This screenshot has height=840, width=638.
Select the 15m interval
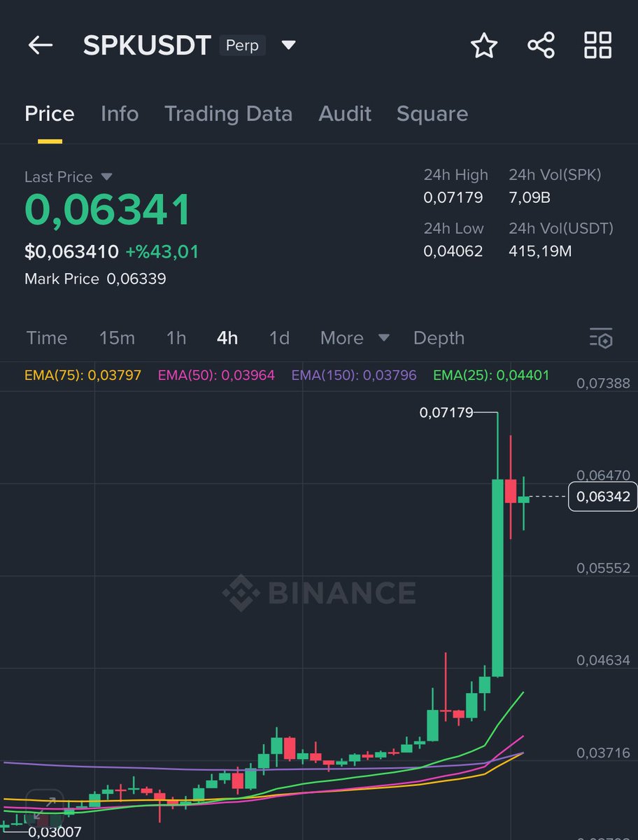pyautogui.click(x=117, y=338)
